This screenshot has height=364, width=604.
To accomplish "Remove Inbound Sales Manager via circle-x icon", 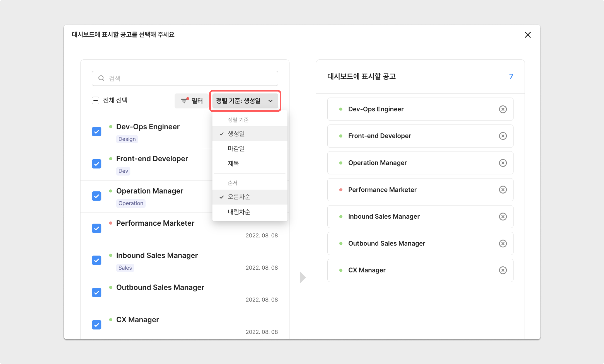I will (x=503, y=217).
